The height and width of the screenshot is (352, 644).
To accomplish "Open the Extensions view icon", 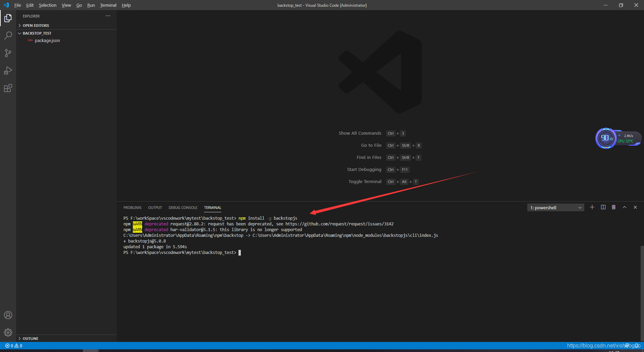I will pos(8,88).
